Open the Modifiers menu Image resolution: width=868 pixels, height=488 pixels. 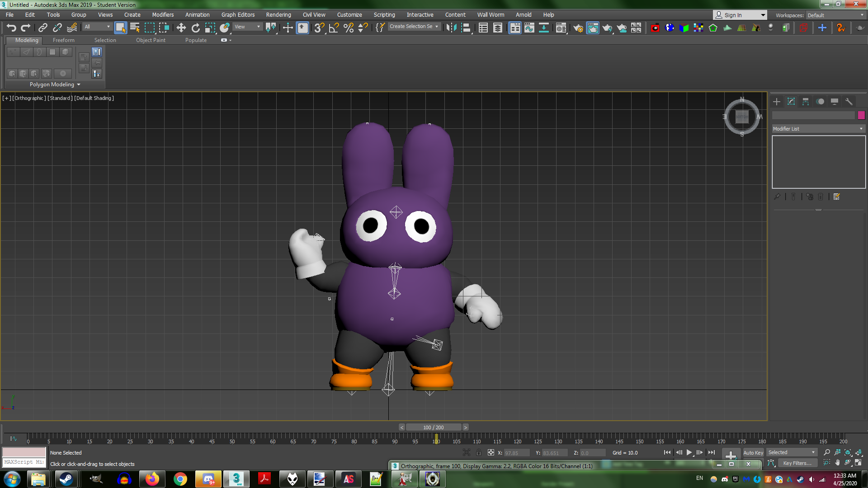[163, 15]
